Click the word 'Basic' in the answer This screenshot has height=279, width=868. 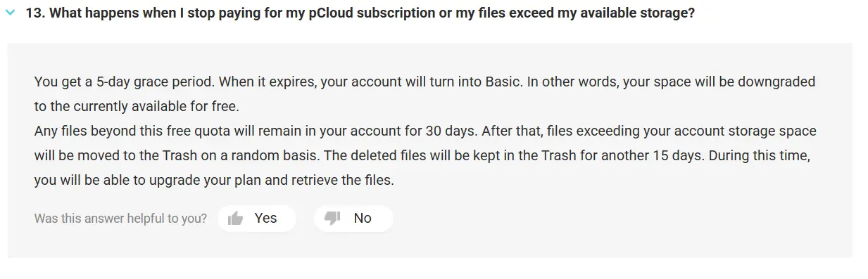(x=503, y=82)
